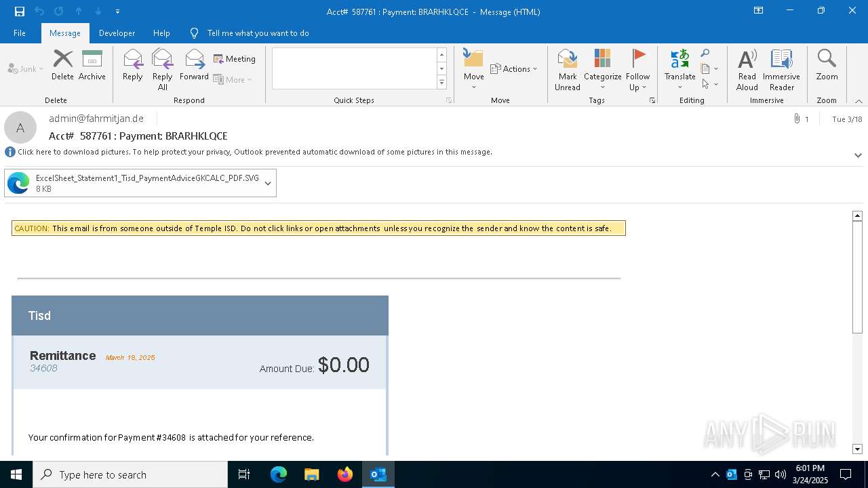Screen dimensions: 868x488
Task: Expand the Quick Steps gallery
Action: 441,82
